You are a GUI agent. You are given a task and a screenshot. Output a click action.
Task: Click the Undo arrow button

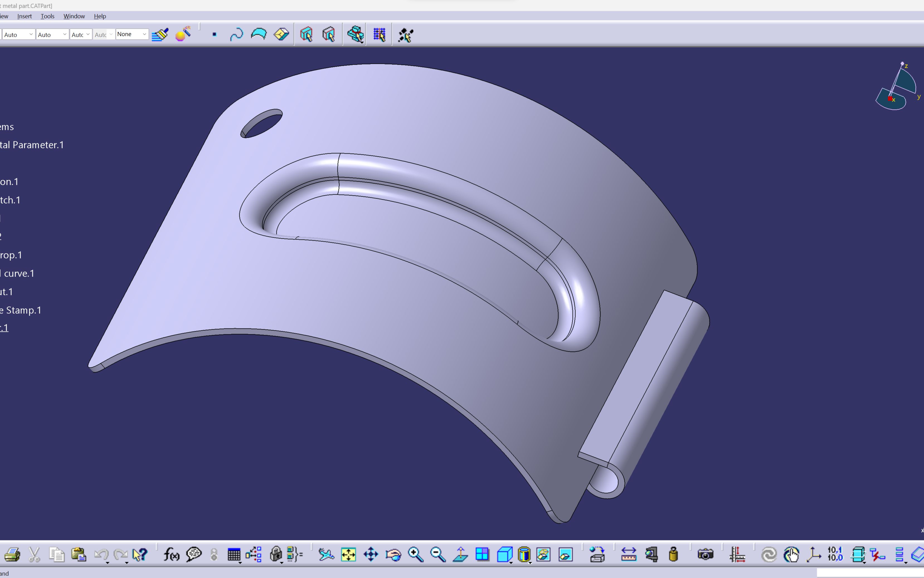pos(101,554)
